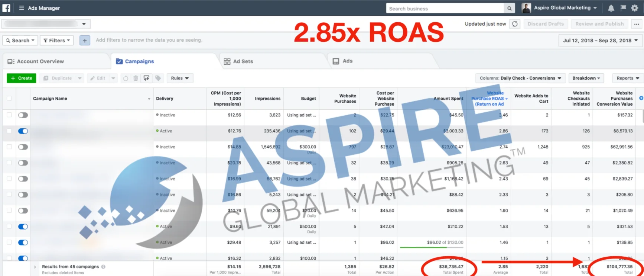Click the $36,735.47 Total Spent value

coord(451,267)
